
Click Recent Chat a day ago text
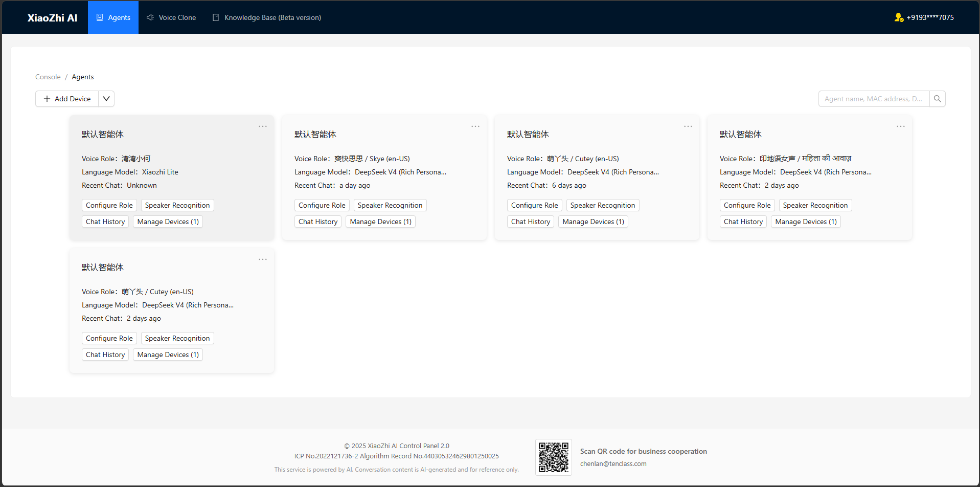(x=332, y=185)
